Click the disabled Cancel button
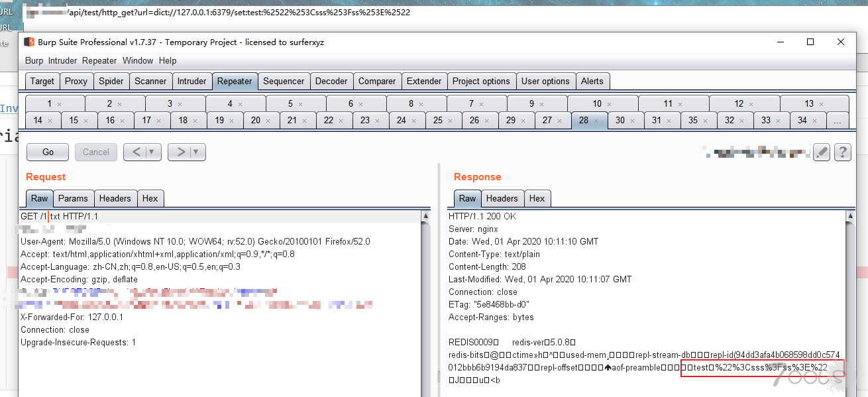 (96, 152)
